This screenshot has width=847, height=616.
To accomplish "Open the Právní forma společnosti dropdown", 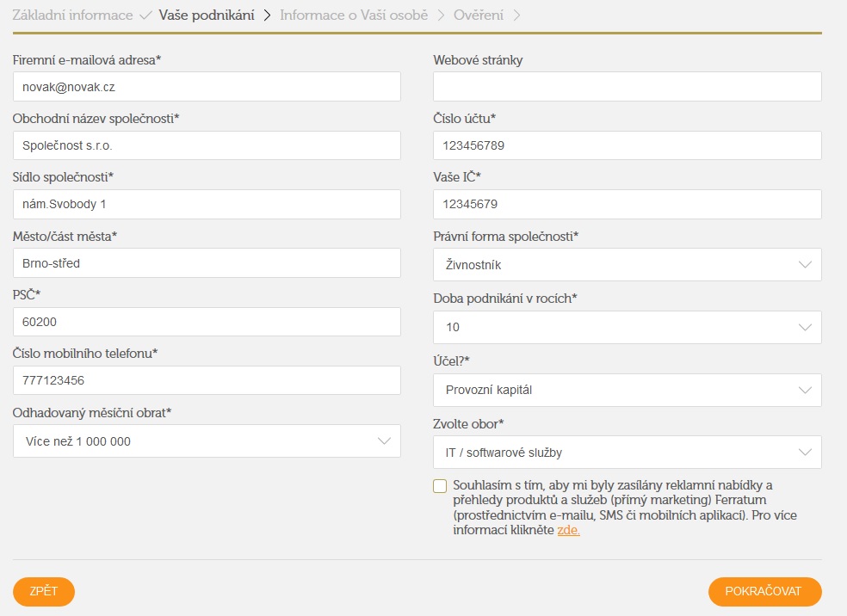I will coord(628,264).
